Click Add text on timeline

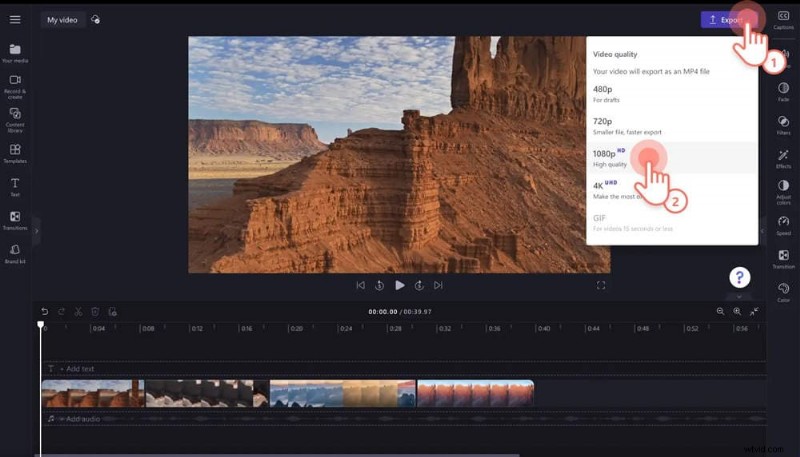pos(77,369)
